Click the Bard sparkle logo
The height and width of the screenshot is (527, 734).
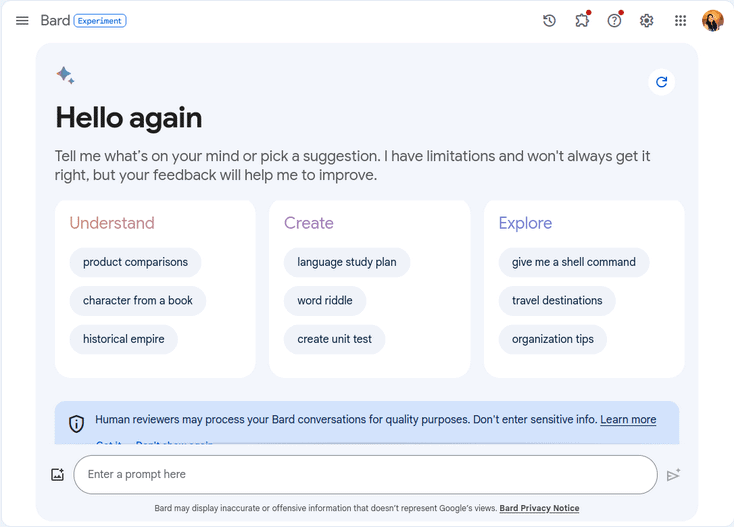66,75
